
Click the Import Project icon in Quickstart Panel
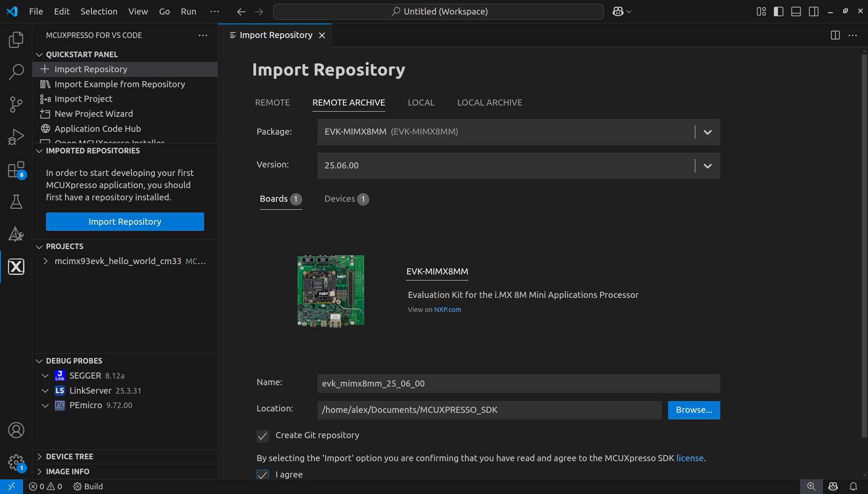[x=45, y=99]
